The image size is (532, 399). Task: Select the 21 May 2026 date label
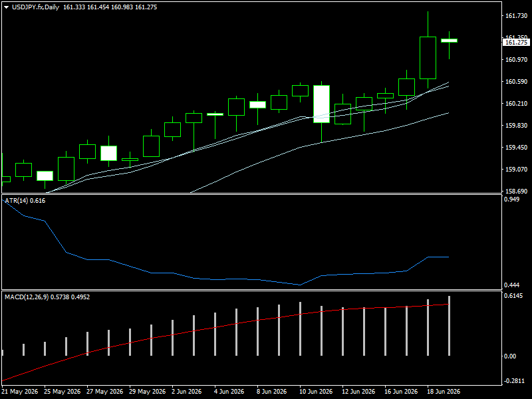point(20,392)
